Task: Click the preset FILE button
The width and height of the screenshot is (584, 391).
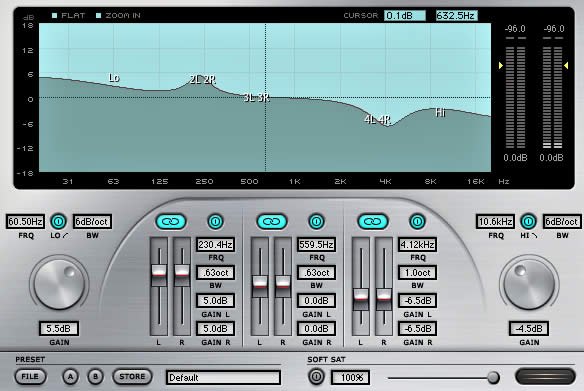Action: [x=30, y=376]
